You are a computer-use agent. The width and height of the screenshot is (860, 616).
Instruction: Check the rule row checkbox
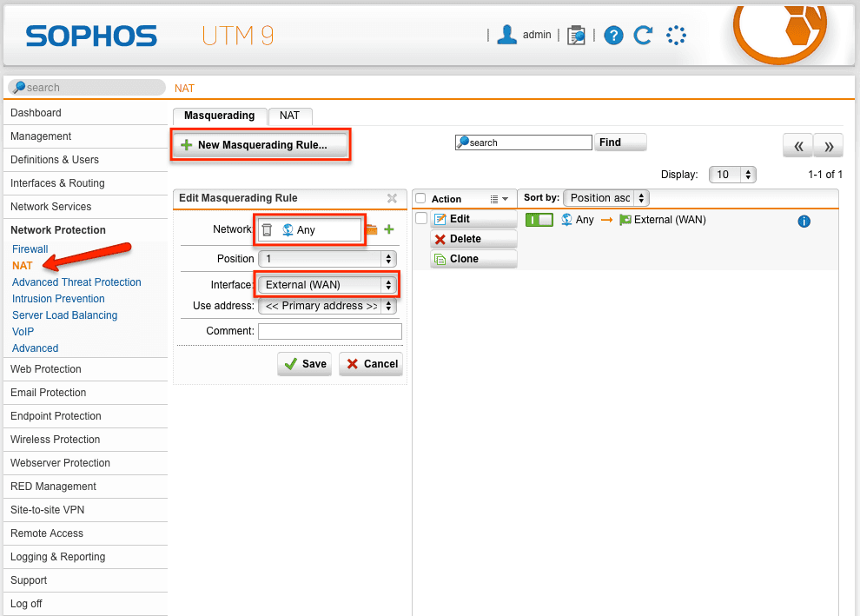coord(421,218)
